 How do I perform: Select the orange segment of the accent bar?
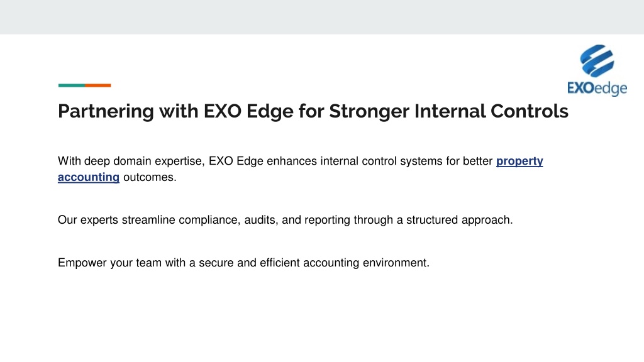point(97,85)
